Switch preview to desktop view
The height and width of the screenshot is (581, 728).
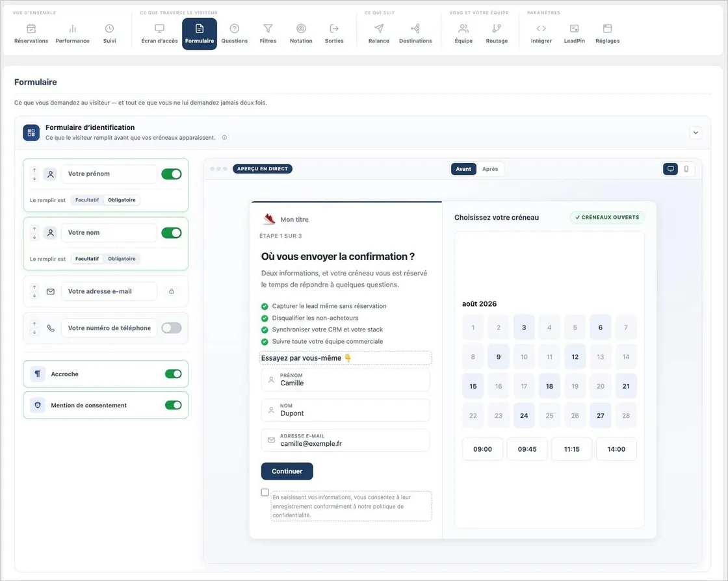click(x=670, y=169)
